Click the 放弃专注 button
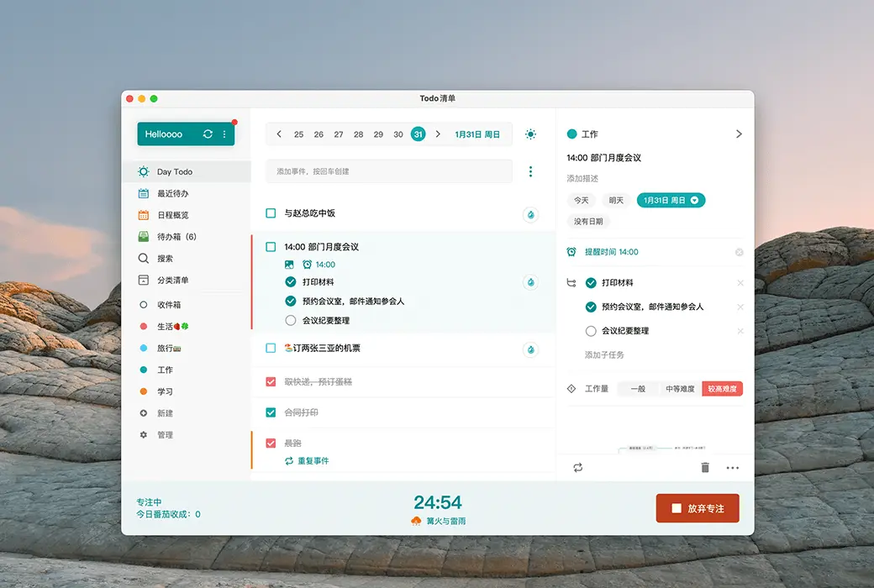 point(698,508)
